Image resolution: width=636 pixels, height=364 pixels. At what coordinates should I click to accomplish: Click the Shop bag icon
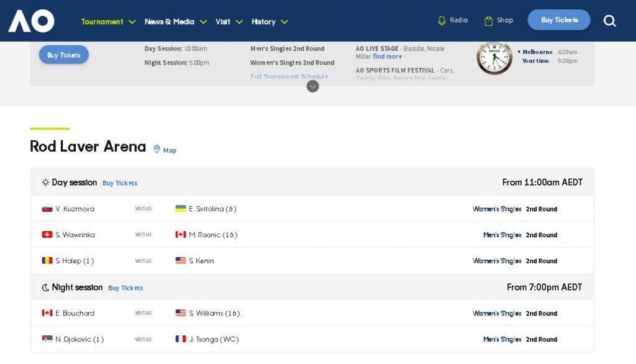488,20
